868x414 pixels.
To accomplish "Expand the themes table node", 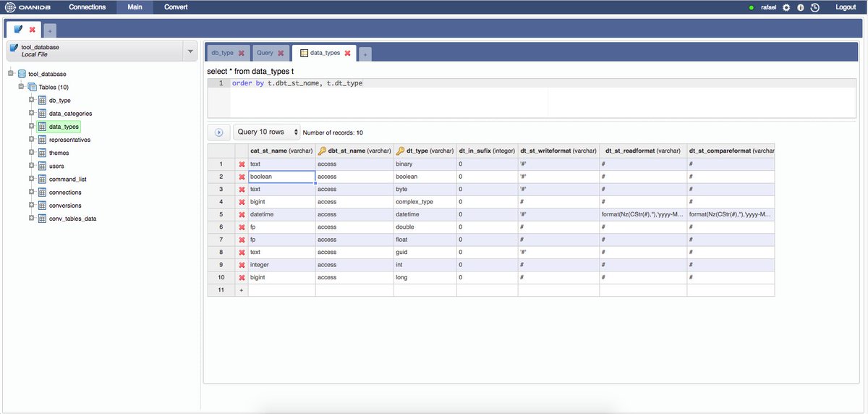I will pyautogui.click(x=31, y=153).
